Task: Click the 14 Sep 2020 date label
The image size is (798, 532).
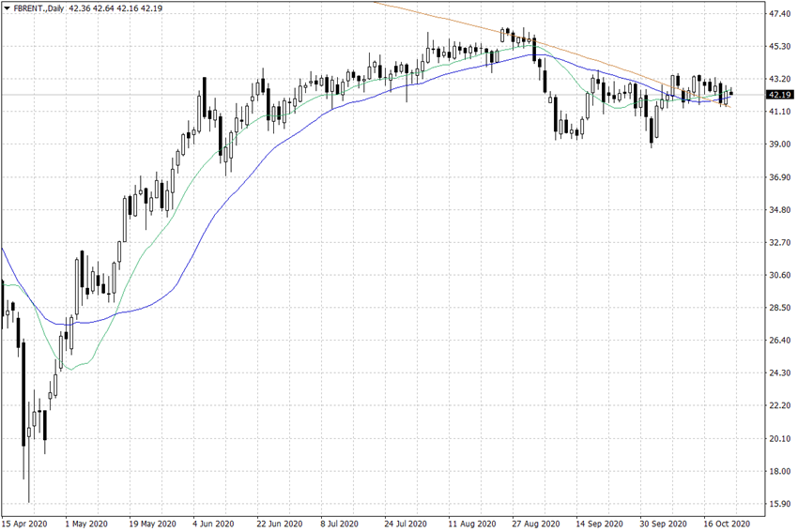Action: point(599,524)
